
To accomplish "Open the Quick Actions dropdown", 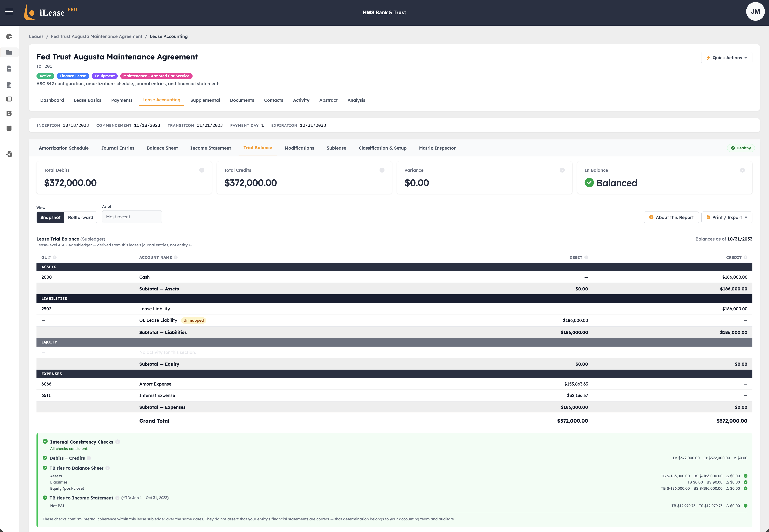I will [x=727, y=58].
